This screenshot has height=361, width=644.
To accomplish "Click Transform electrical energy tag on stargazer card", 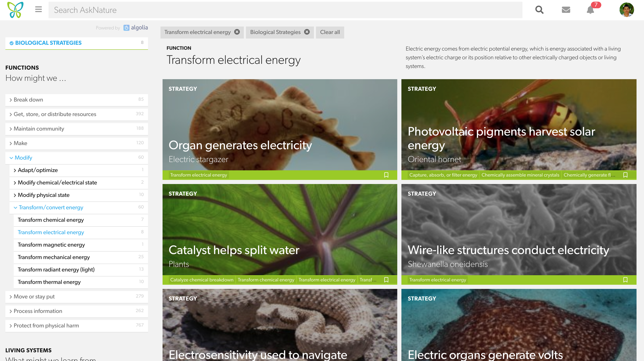I will 198,175.
